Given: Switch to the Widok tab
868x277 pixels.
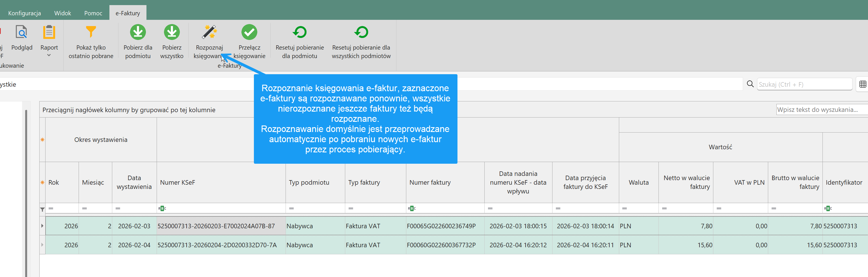Looking at the screenshot, I should tap(62, 13).
